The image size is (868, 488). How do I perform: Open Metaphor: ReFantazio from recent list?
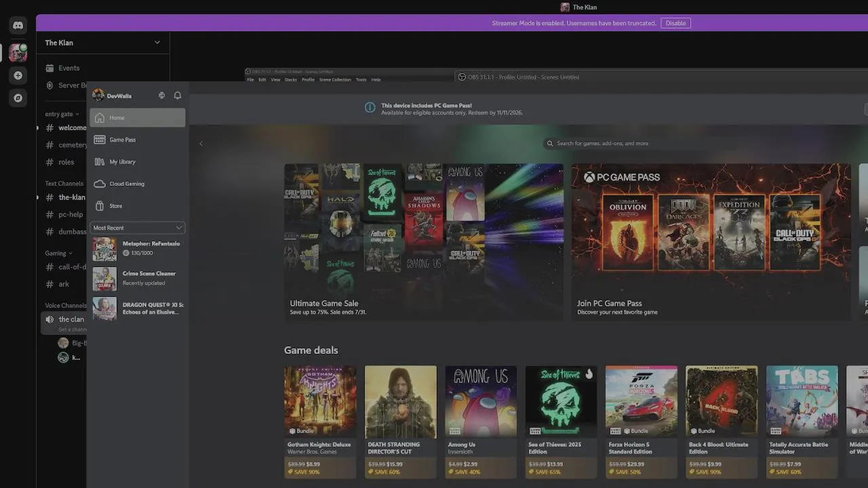coord(138,249)
